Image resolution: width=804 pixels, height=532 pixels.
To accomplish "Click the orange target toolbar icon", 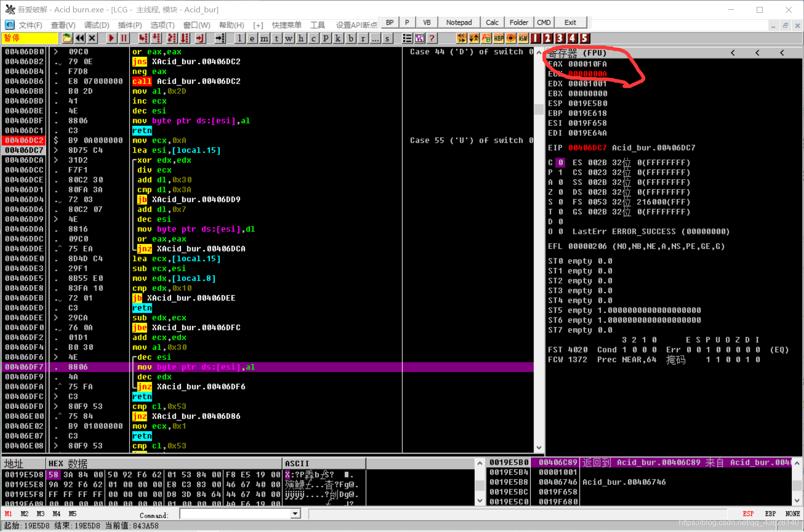I will click(x=511, y=38).
